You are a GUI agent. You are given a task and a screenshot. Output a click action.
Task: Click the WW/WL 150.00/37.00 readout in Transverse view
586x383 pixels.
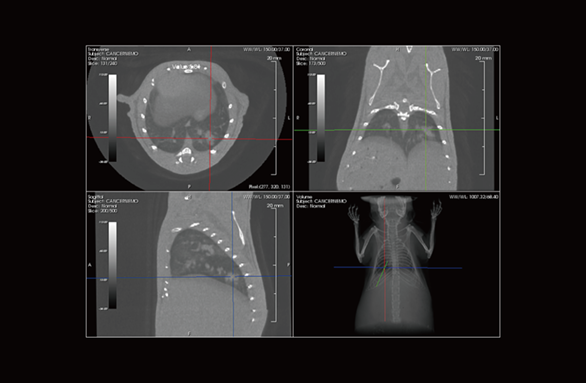pos(266,49)
